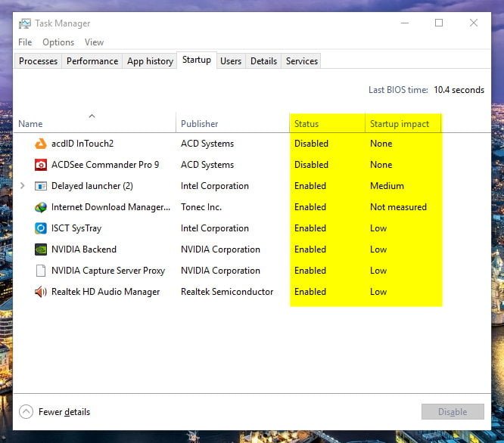Go to the App history tab
Viewport: 504px width, 443px height.
[150, 61]
